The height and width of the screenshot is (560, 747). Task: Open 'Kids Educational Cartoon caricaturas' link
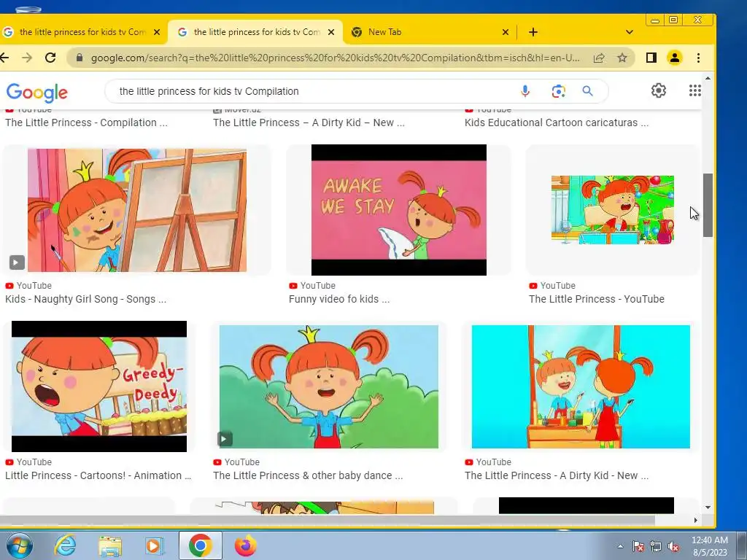557,122
